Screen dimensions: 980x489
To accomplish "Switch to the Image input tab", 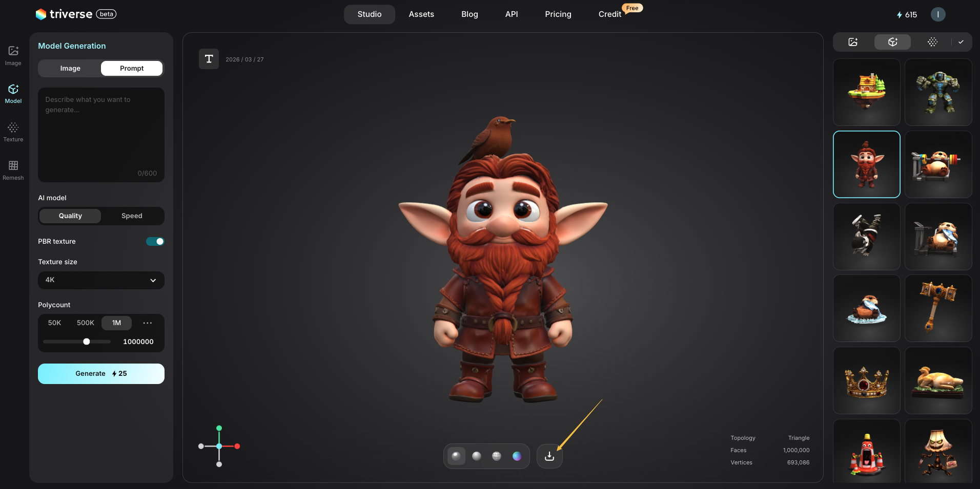I will click(70, 69).
